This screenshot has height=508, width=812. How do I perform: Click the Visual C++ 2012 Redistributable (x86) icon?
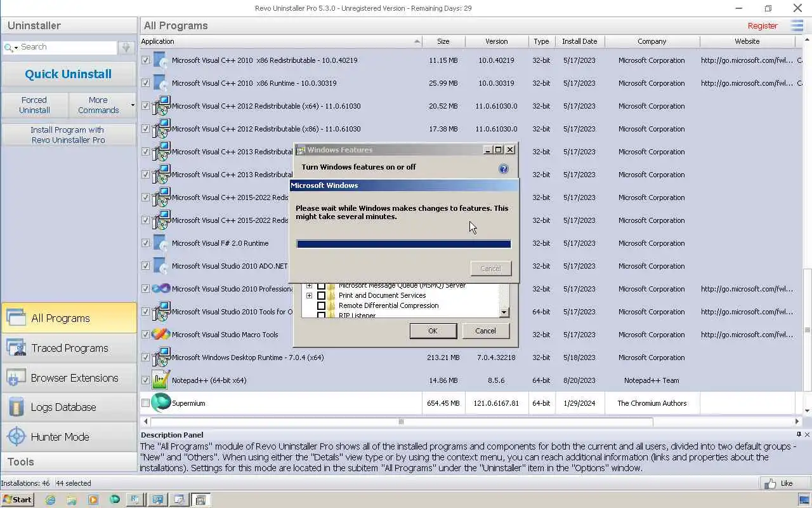[161, 129]
